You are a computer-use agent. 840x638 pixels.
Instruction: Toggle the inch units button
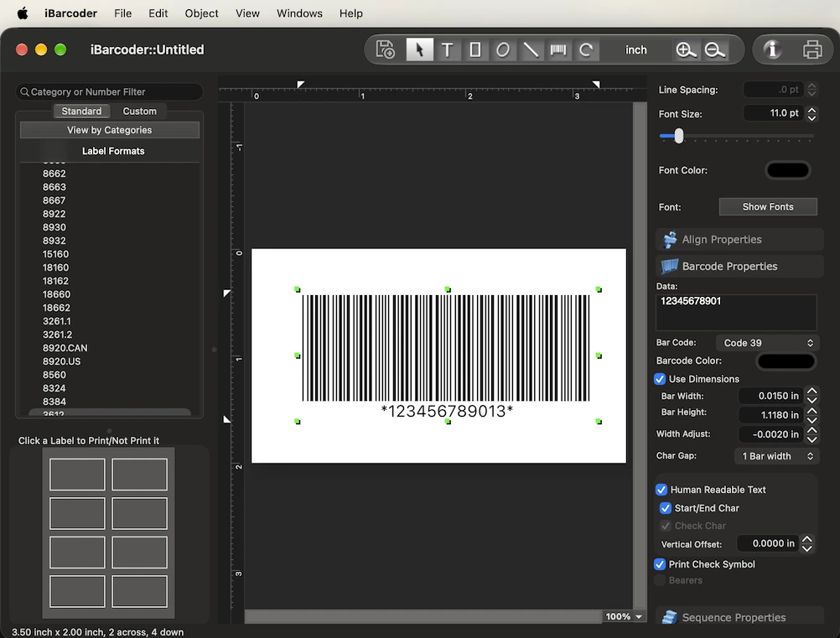(x=636, y=49)
